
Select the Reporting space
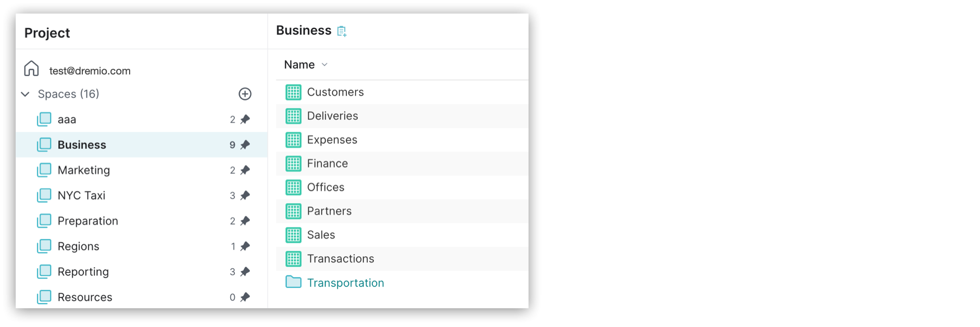point(83,272)
